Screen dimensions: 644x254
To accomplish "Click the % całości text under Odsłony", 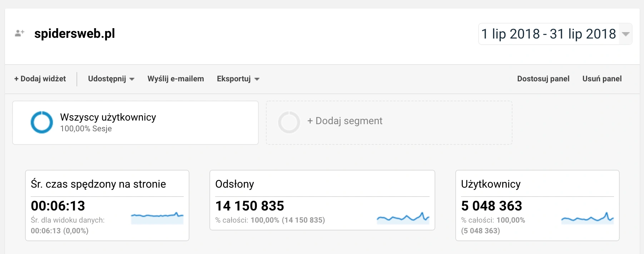I will point(270,220).
